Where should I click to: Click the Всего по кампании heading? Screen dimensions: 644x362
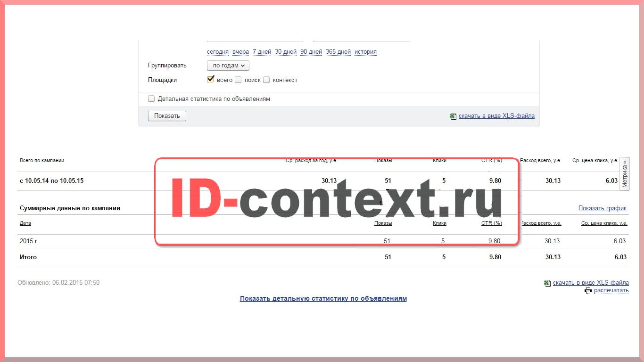[42, 161]
